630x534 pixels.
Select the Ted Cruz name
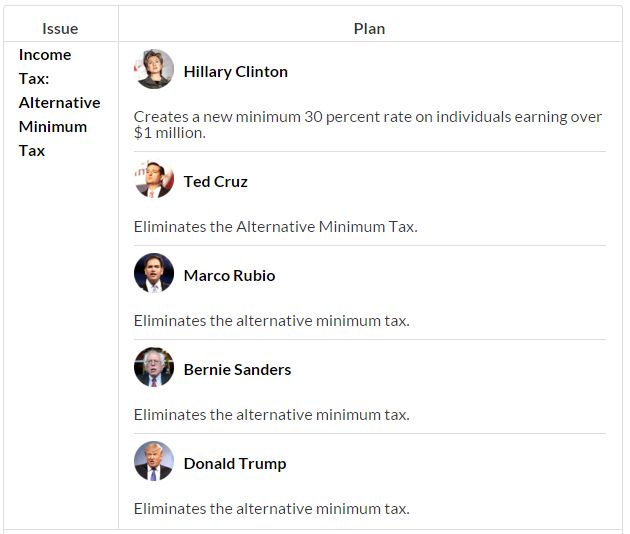[x=215, y=182]
